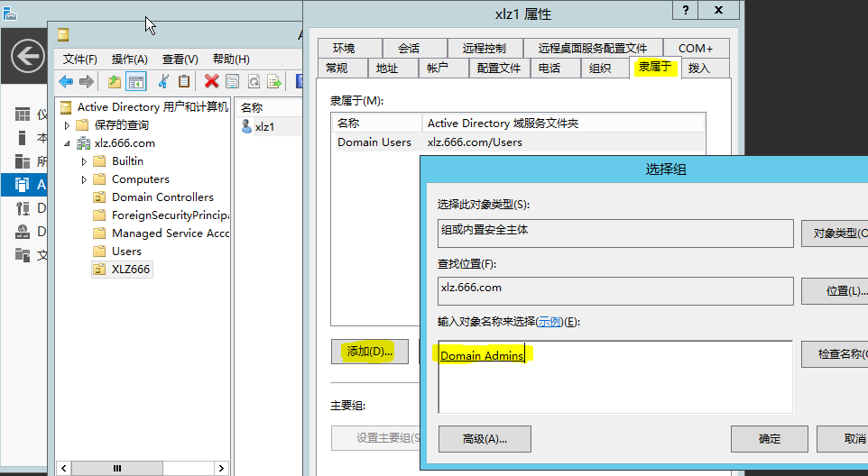Viewport: 868px width, 476px height.
Task: Open the 文件(F) menu
Action: click(79, 59)
